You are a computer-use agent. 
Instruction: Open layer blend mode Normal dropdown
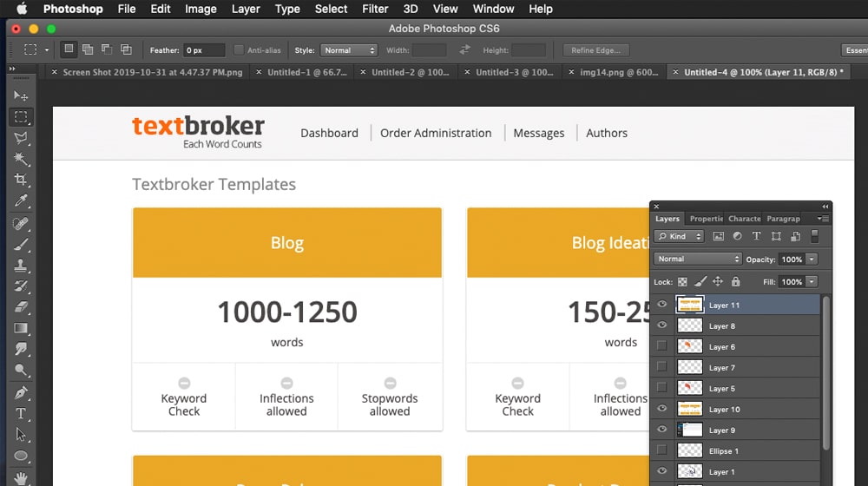click(698, 259)
